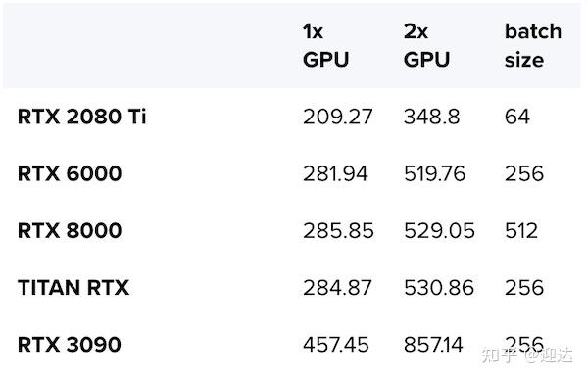This screenshot has width=588, height=379.
Task: Select the RTX 8000 row label
Action: [x=70, y=230]
